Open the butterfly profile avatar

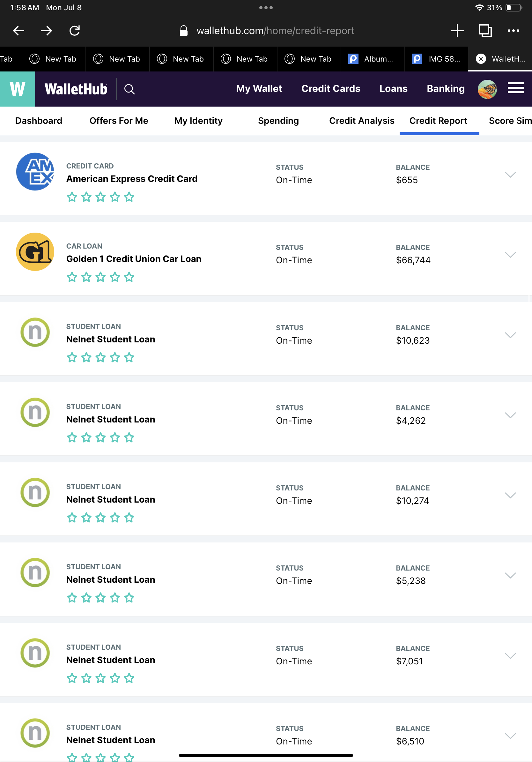click(x=487, y=89)
